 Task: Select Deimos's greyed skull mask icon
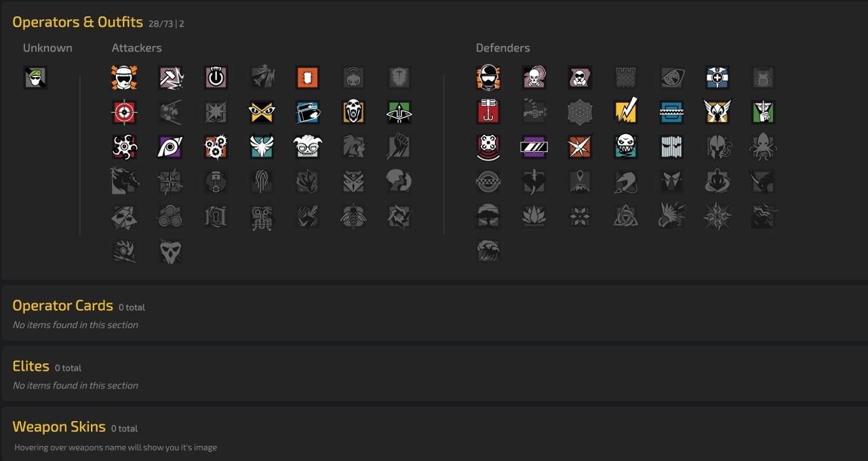[x=170, y=252]
